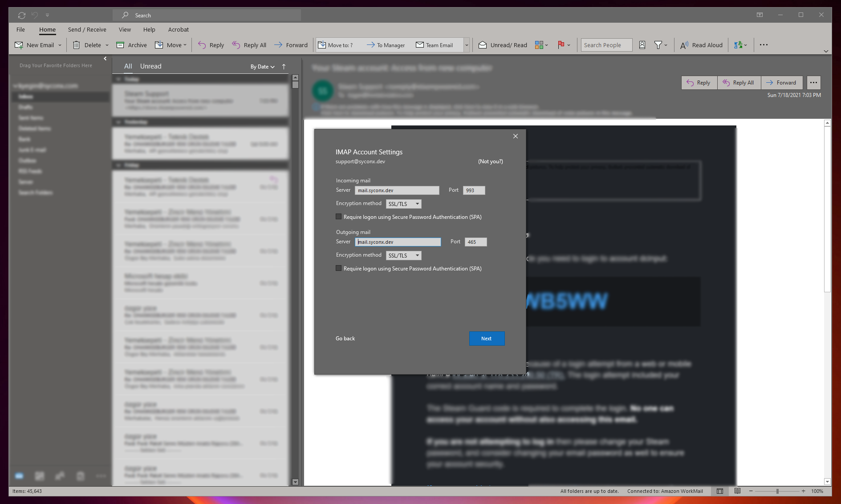
Task: Switch to Tasks in bottom navigation
Action: coord(81,476)
